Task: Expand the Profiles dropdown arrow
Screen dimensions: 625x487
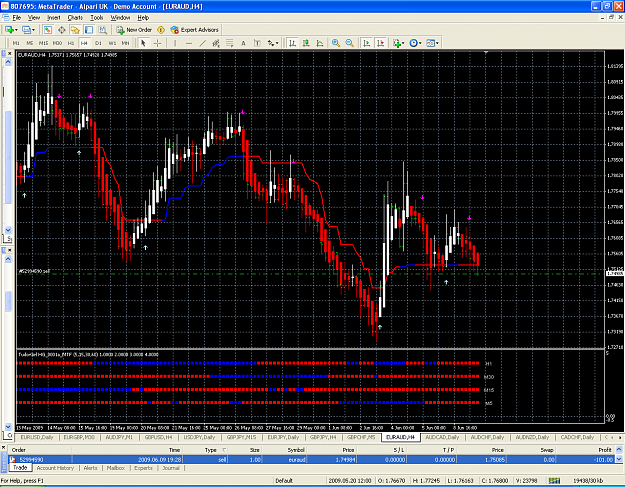Action: (x=33, y=30)
